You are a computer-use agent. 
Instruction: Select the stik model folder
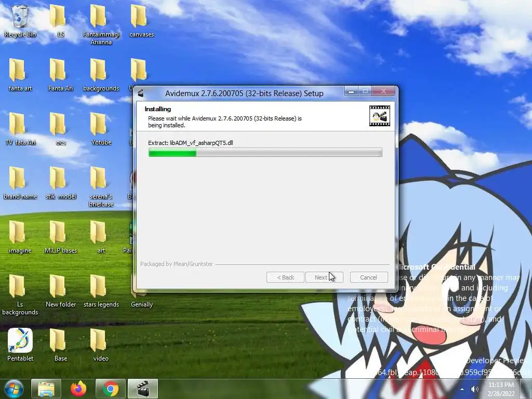60,183
